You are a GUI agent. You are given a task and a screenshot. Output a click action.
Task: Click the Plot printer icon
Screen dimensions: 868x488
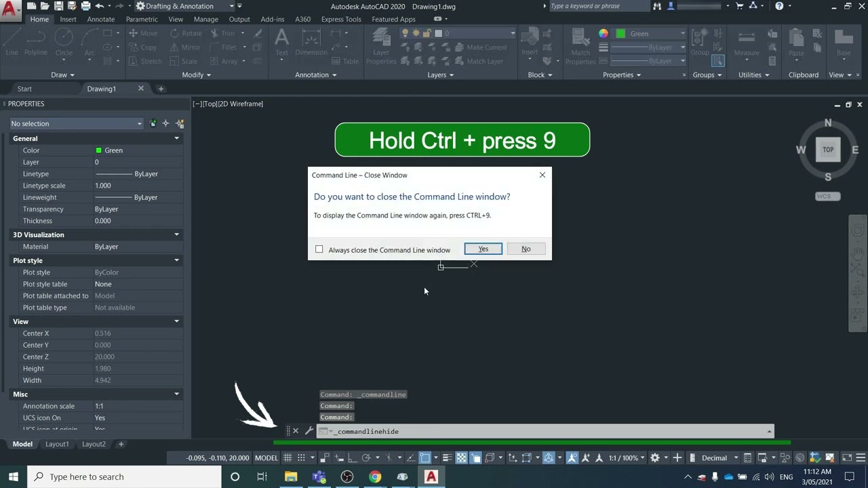point(85,6)
